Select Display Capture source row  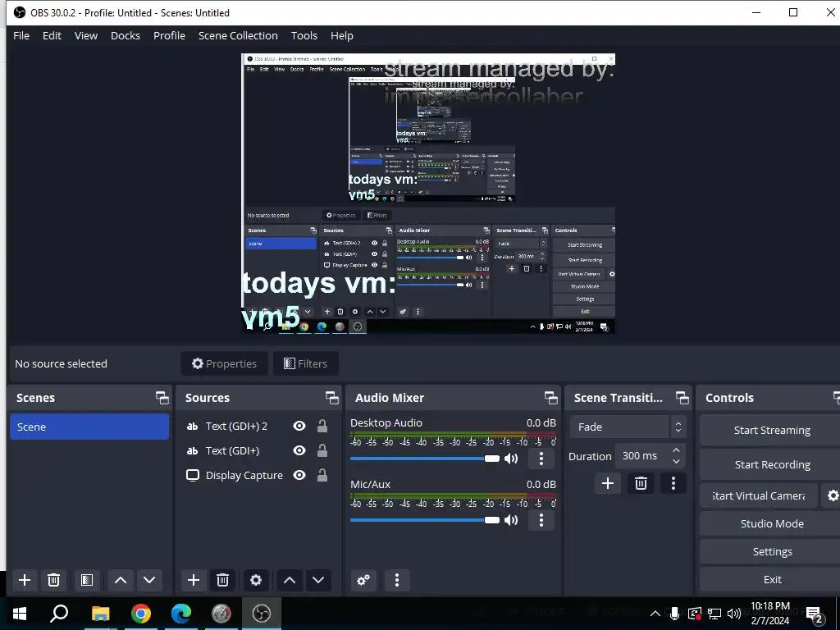point(258,475)
